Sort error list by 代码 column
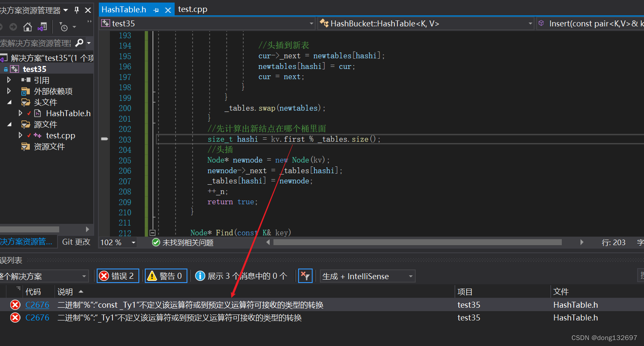The width and height of the screenshot is (644, 346). pos(33,292)
